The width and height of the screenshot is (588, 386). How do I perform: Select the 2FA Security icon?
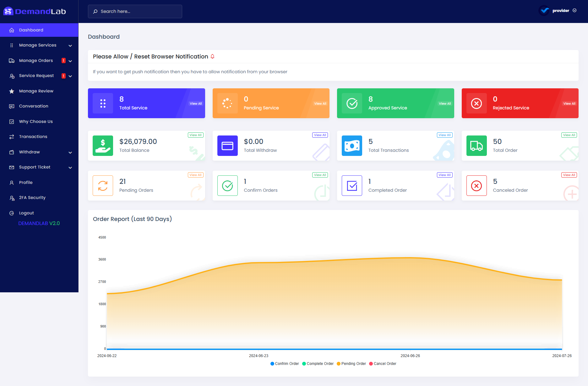point(12,198)
